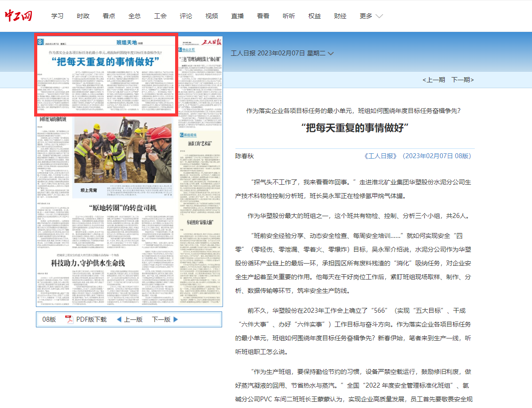The height and width of the screenshot is (408, 532).
Task: Download the page via PDF版下载
Action: [x=91, y=319]
